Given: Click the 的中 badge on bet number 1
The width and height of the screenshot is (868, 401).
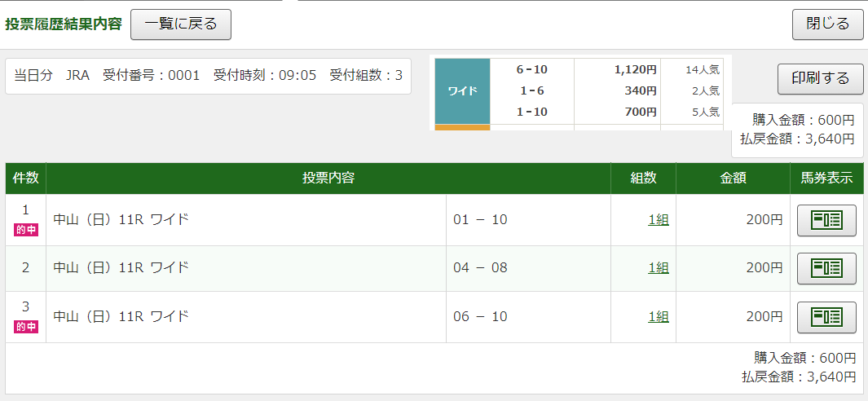Looking at the screenshot, I should pyautogui.click(x=26, y=230).
